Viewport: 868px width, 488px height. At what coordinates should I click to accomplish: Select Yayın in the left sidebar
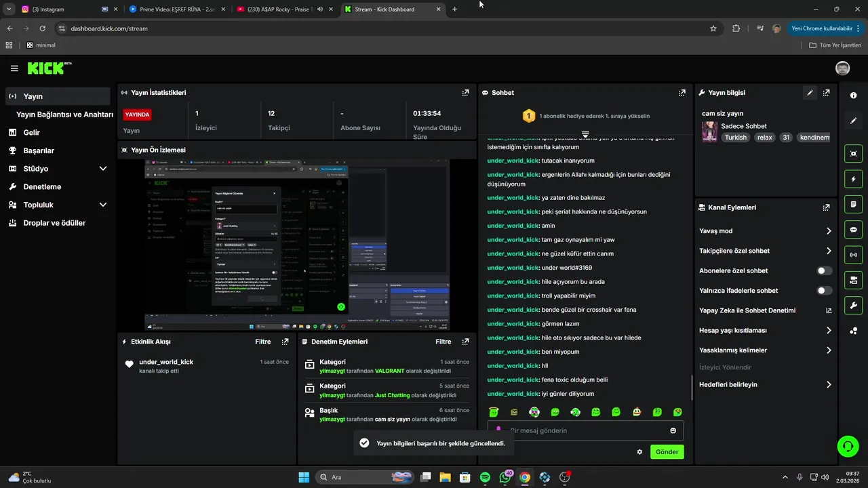58,96
